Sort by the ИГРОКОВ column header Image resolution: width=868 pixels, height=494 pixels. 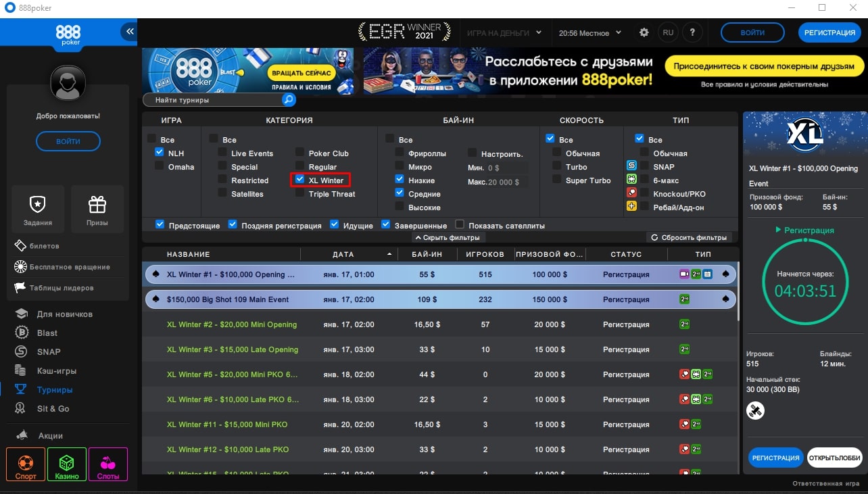pos(485,254)
